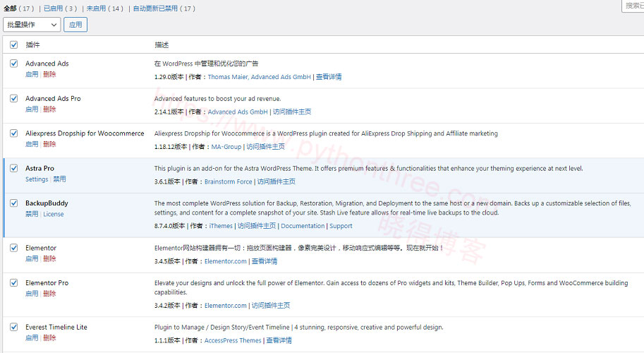644x353 pixels.
Task: Delete Advanced Ads Pro via 删除
Action: click(49, 109)
